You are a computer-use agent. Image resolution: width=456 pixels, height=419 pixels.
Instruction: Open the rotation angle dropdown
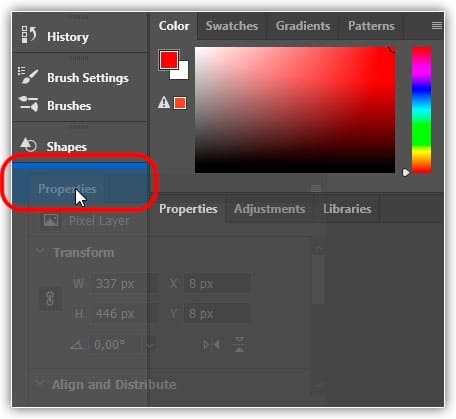tap(150, 346)
